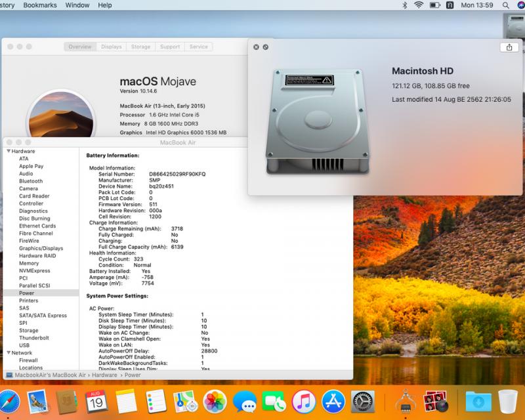Select SATA/SATA Express in the sidebar
Screen dimensions: 525x420
[x=43, y=316]
